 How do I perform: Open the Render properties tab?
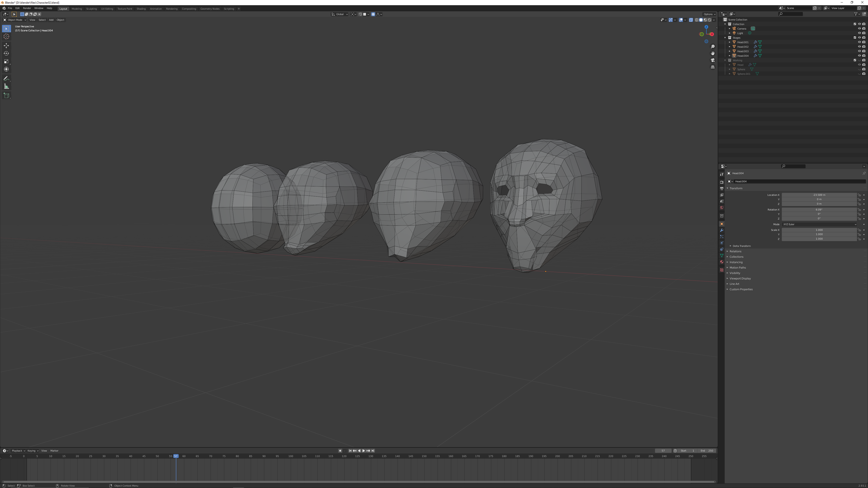722,182
